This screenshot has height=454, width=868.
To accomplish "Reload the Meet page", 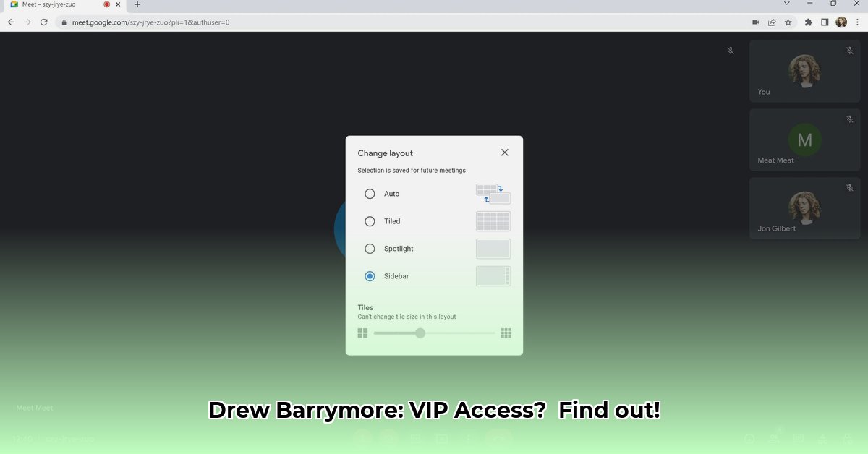I will click(44, 22).
